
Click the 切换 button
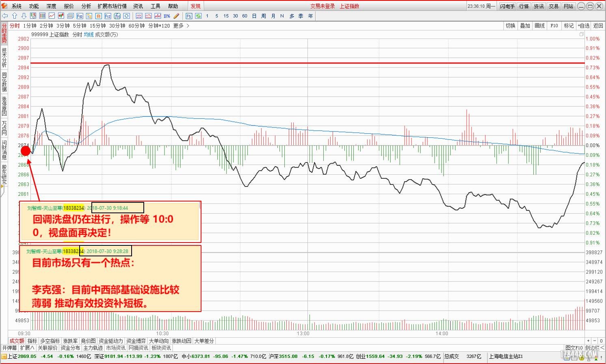pos(511,26)
